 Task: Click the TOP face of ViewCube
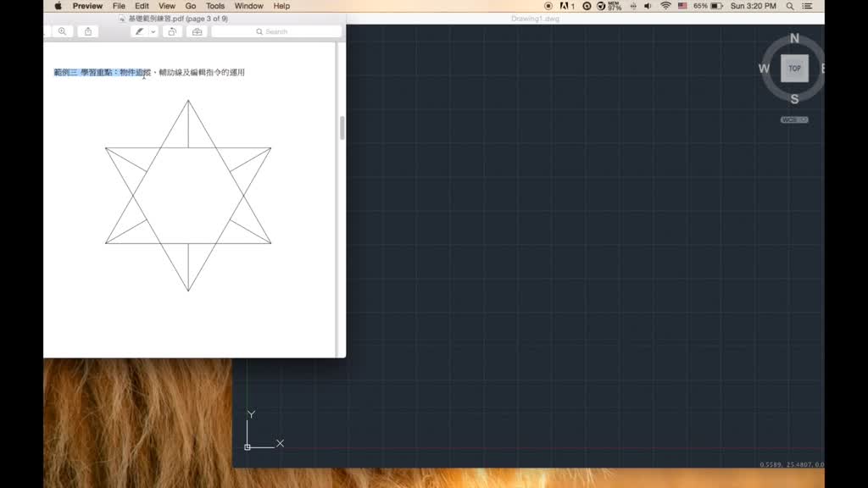click(x=794, y=69)
